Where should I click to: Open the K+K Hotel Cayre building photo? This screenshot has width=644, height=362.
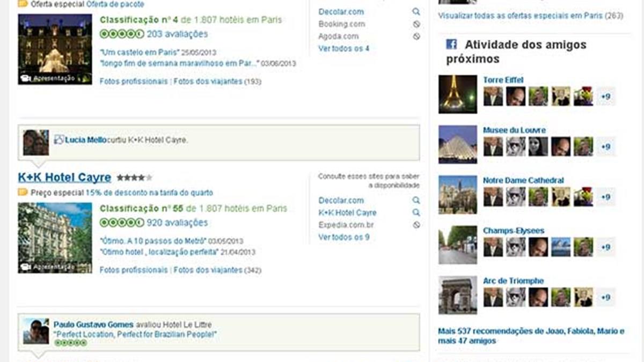click(55, 238)
